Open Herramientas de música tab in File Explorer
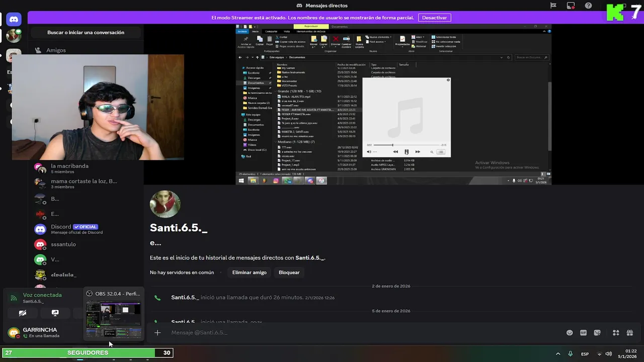 click(x=311, y=31)
